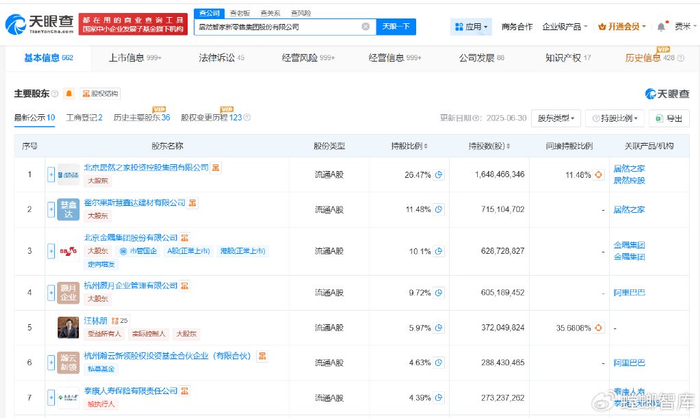Expand the row for 泰康人寿保险有限责任公司
This screenshot has height=418, width=700.
tap(50, 397)
